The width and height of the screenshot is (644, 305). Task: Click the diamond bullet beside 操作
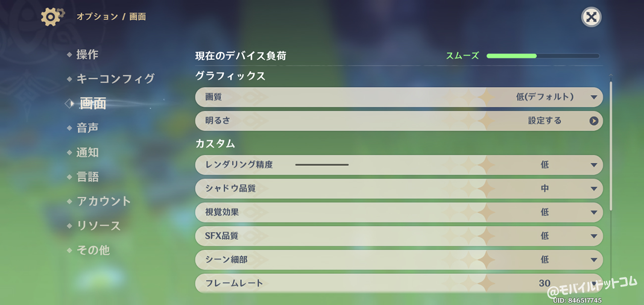pos(69,54)
